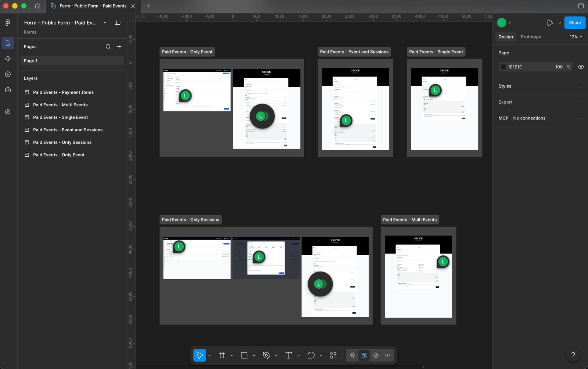588x369 pixels.
Task: Click the Present play icon
Action: (550, 23)
